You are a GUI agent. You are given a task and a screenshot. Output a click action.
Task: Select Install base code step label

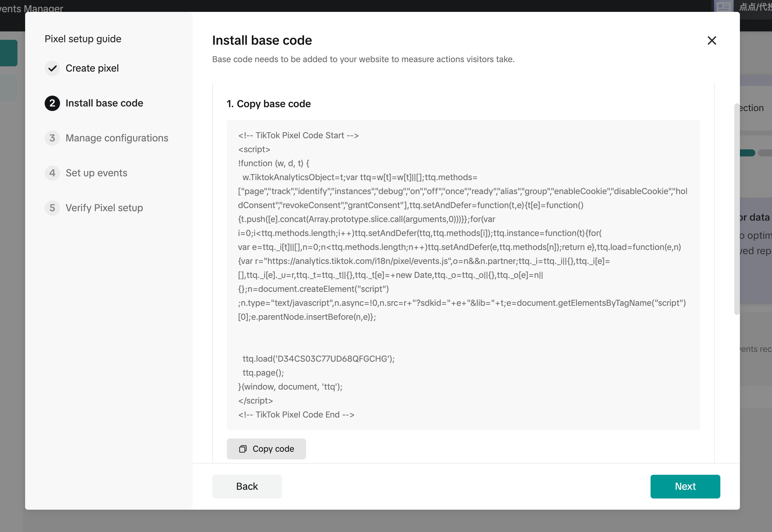tap(104, 103)
